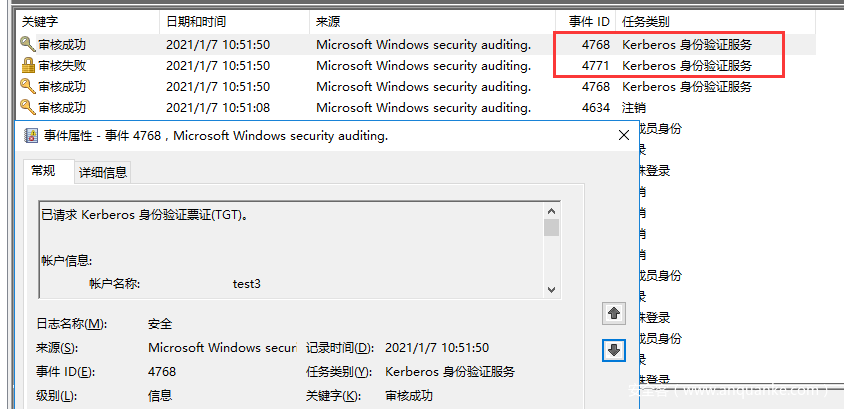This screenshot has height=409, width=844.
Task: Click the description box scroll-down arrow
Action: (551, 290)
